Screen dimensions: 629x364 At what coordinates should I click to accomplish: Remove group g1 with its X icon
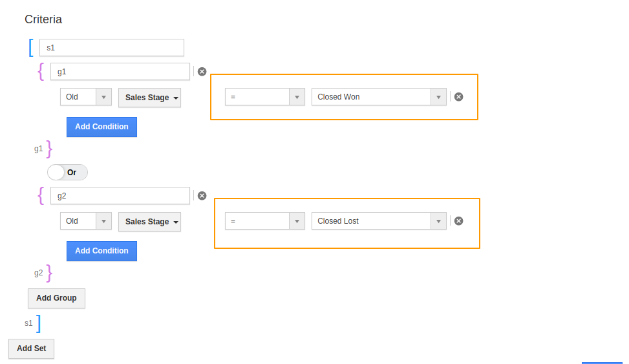click(202, 71)
